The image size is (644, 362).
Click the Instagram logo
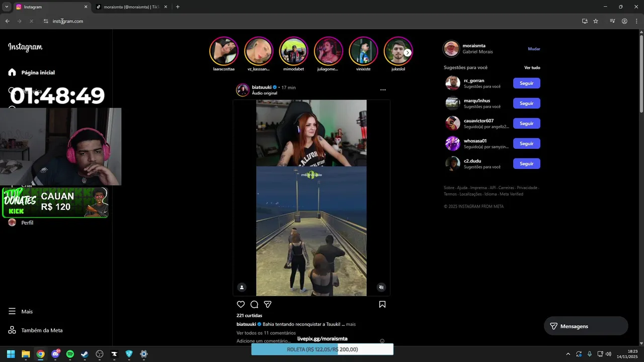25,47
